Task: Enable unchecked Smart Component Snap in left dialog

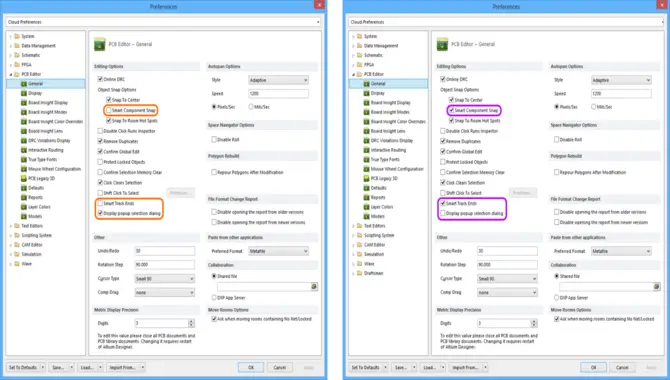Action: [109, 110]
